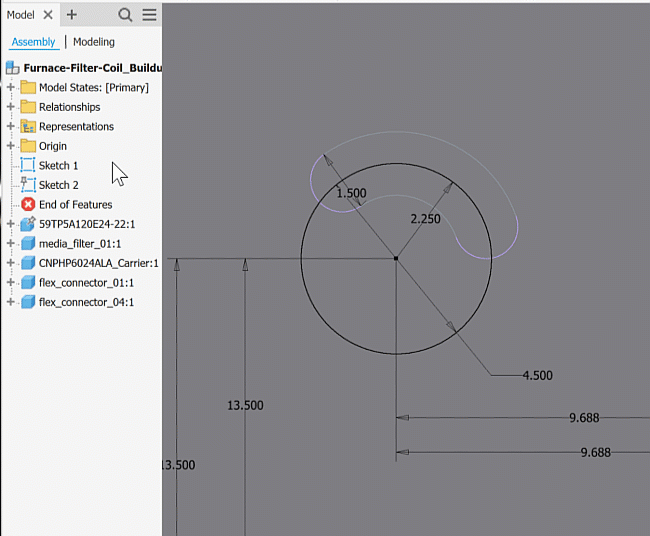Click the Model States folder icon

click(x=28, y=87)
